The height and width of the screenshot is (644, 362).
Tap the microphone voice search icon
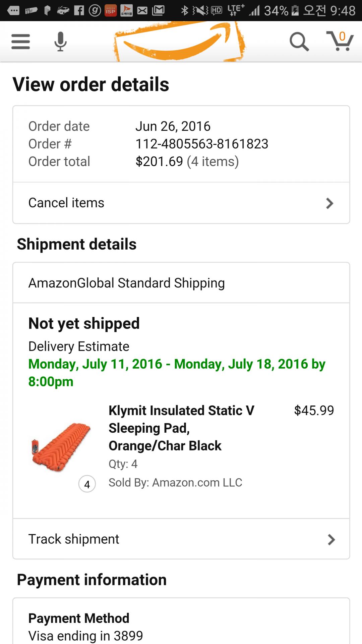click(60, 42)
